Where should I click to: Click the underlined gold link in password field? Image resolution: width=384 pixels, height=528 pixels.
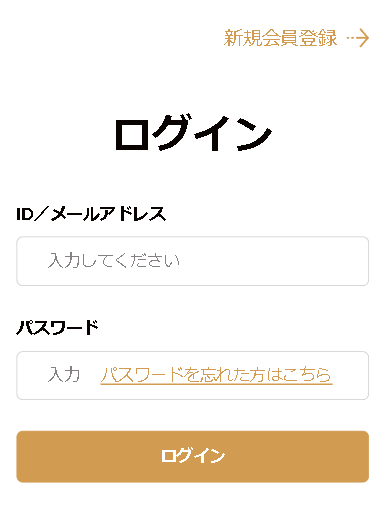216,375
